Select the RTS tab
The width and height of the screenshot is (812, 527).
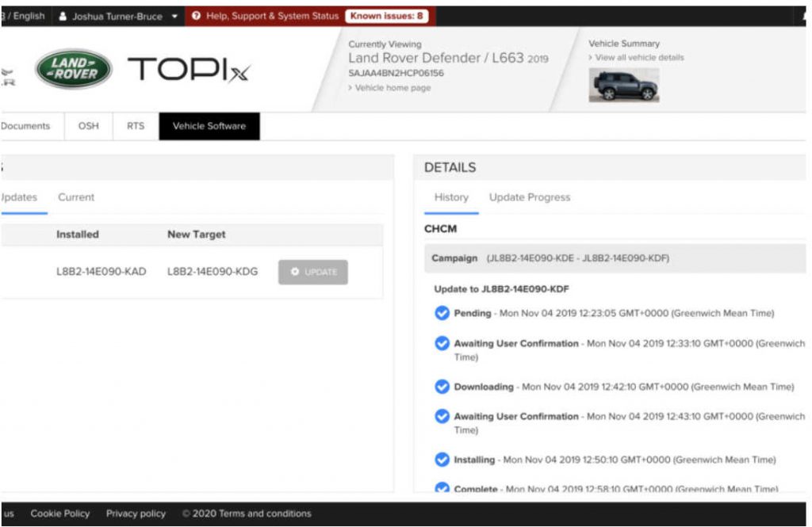[136, 126]
